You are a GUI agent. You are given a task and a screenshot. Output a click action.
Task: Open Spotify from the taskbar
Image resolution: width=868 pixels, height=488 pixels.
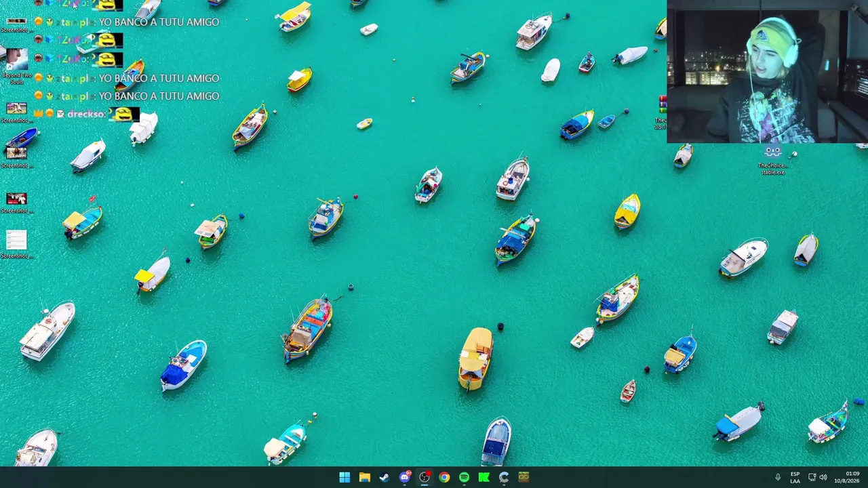[464, 477]
